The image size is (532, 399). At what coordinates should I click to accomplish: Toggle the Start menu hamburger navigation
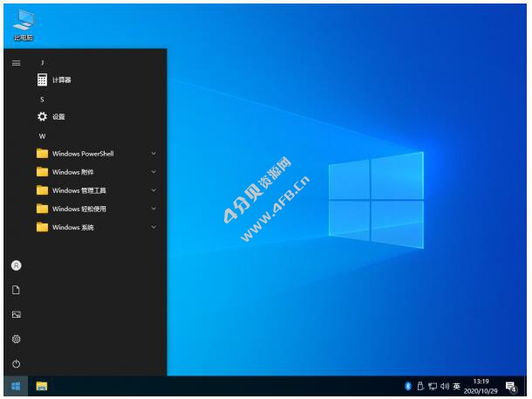[x=16, y=63]
